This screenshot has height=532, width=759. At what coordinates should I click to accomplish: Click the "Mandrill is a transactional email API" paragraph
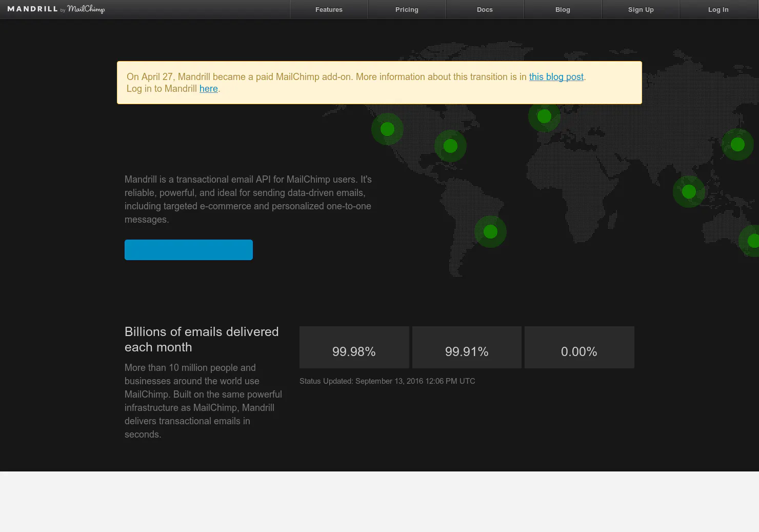point(248,200)
